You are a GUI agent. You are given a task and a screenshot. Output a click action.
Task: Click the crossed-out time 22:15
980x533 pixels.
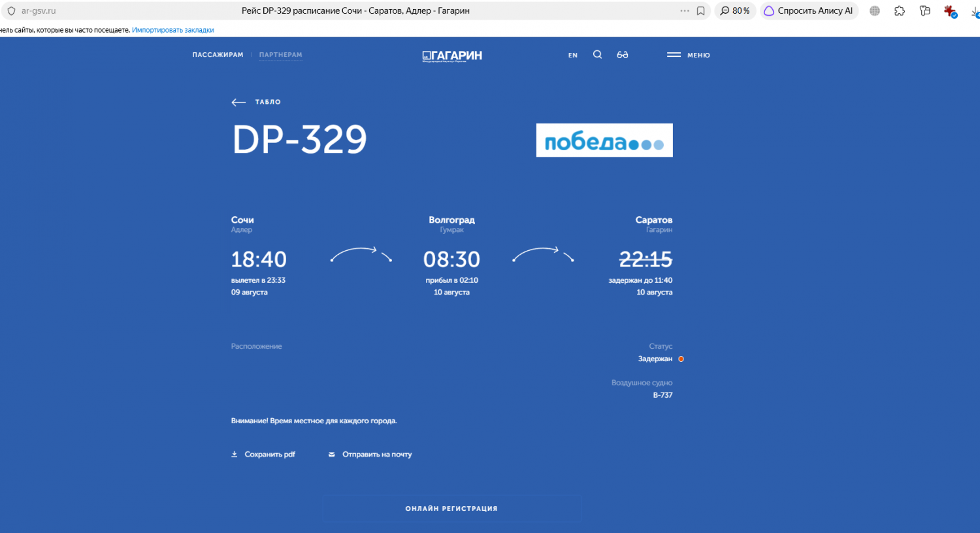645,259
